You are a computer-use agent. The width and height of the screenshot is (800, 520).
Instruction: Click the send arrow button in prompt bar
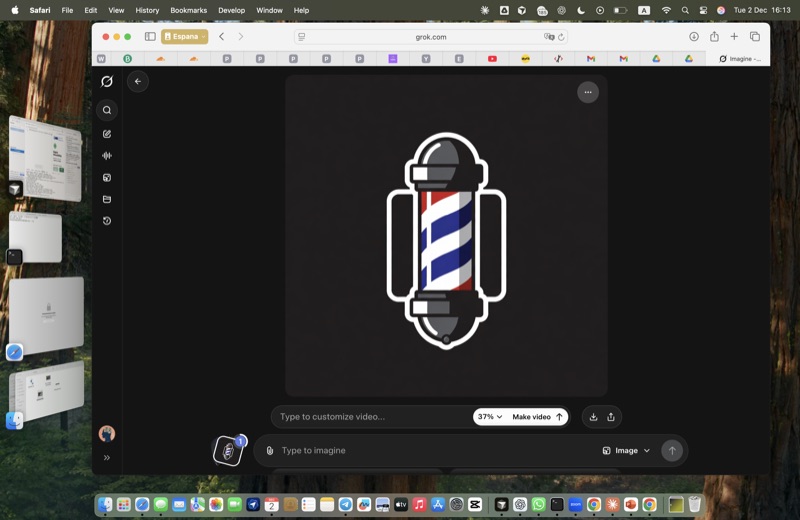672,451
